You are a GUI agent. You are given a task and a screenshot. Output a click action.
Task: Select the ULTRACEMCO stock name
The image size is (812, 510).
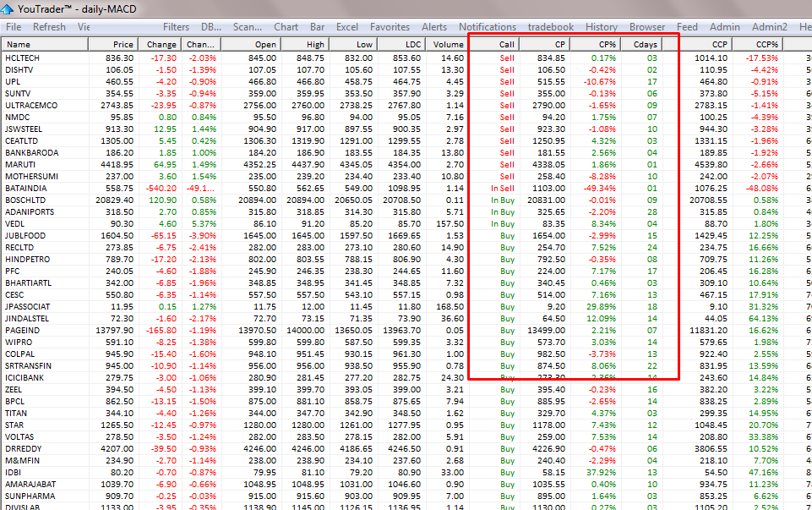click(x=31, y=106)
